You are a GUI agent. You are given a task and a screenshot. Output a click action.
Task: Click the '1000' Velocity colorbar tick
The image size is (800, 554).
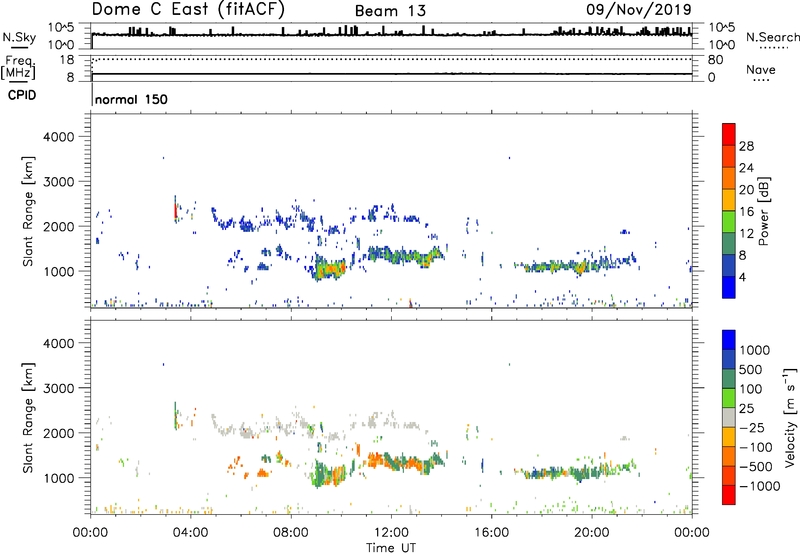point(754,350)
